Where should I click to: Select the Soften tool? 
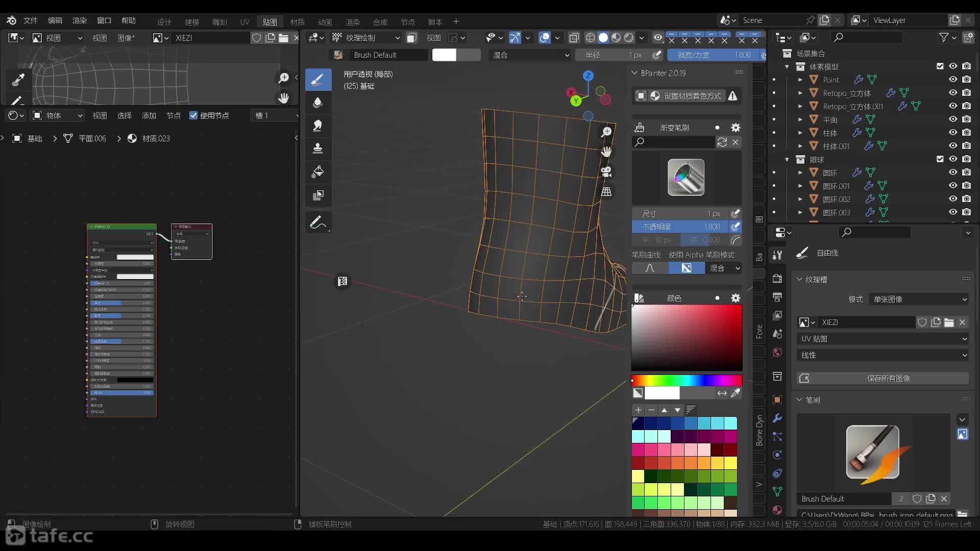(x=318, y=103)
